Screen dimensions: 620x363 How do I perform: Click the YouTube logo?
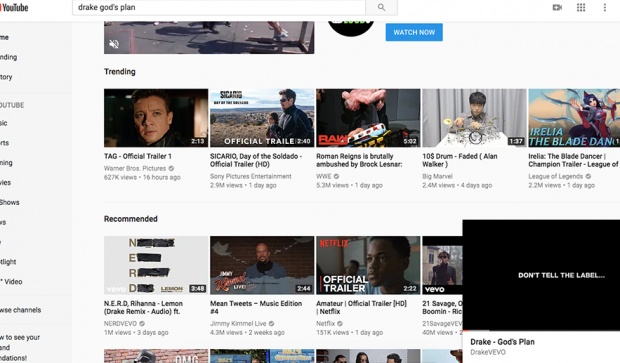(x=14, y=7)
